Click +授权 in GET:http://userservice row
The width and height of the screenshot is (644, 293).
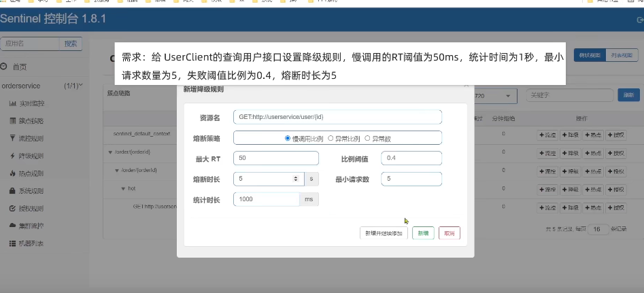(x=616, y=208)
